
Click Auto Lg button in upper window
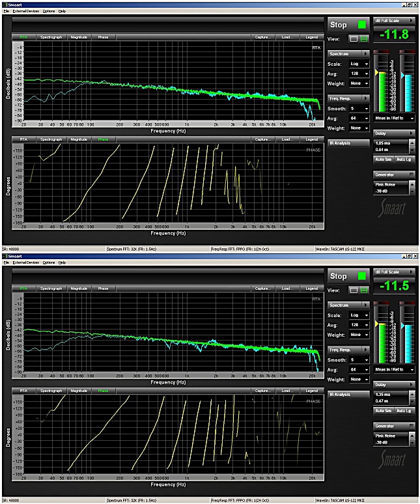[404, 159]
